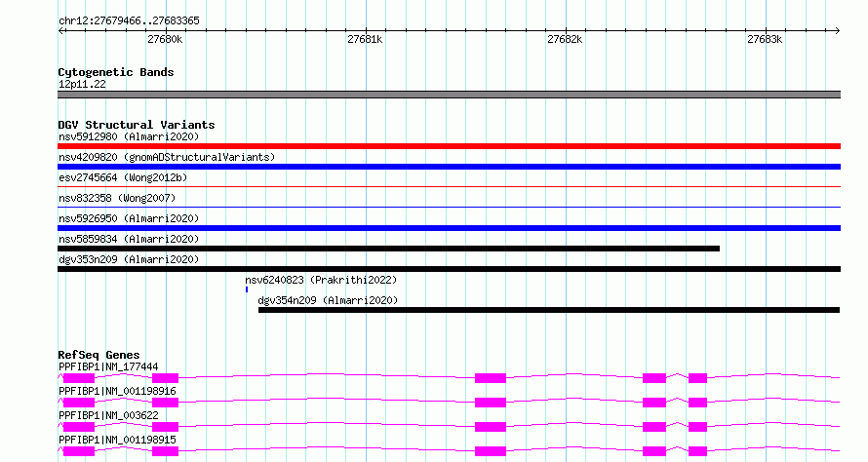Screen dimensions: 868x462
Task: Click the 27681k ruler position label
Action: click(x=365, y=39)
